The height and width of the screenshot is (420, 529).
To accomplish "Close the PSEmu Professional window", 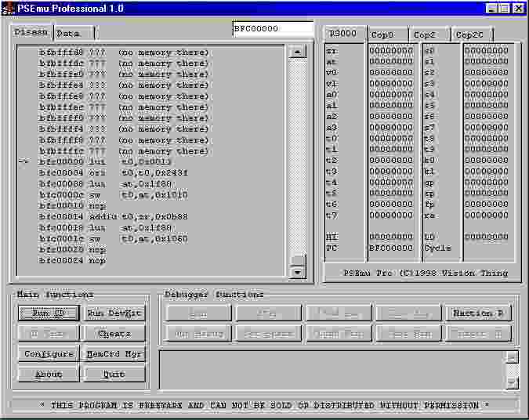I will pyautogui.click(x=518, y=9).
